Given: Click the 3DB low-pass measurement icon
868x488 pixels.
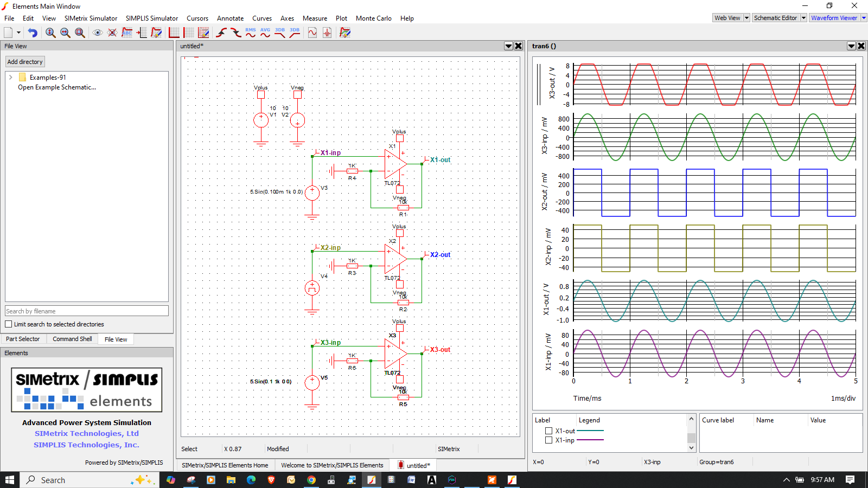Looking at the screenshot, I should (x=280, y=33).
